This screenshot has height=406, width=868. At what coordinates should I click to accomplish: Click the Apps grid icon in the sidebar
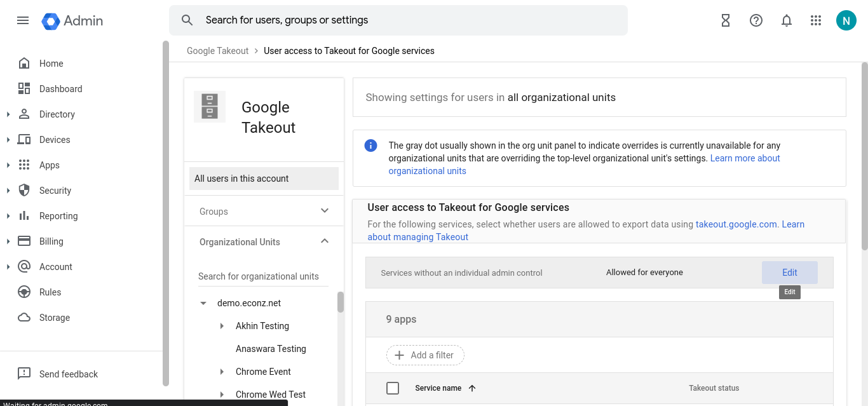pyautogui.click(x=24, y=165)
